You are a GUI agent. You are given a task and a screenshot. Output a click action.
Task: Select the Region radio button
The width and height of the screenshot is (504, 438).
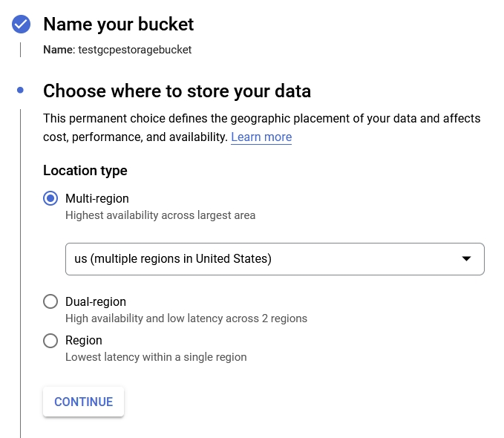50,340
